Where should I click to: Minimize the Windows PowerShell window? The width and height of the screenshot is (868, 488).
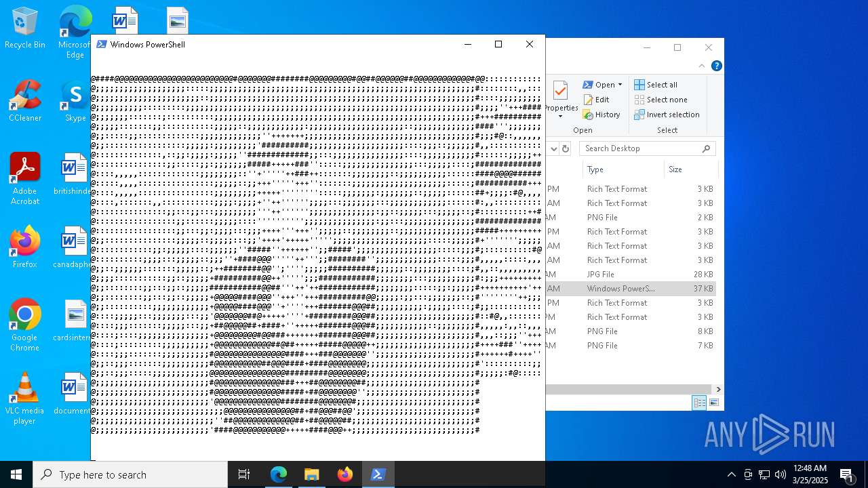(467, 44)
